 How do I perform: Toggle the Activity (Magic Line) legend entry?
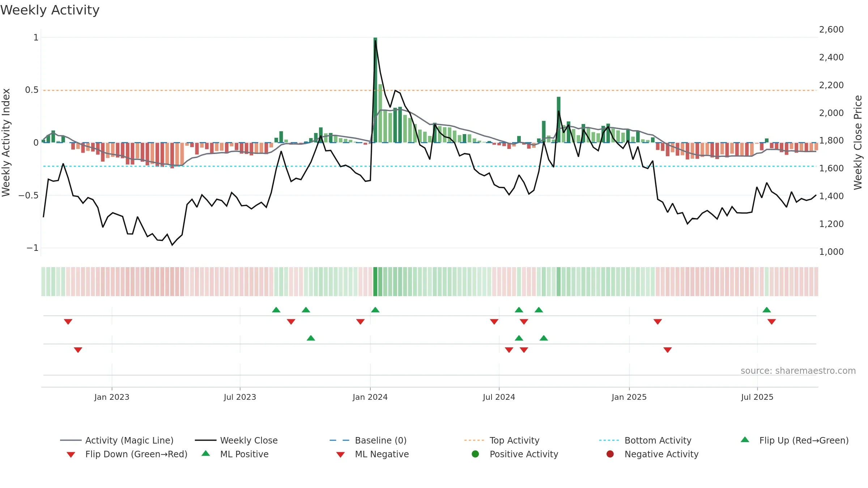point(117,440)
